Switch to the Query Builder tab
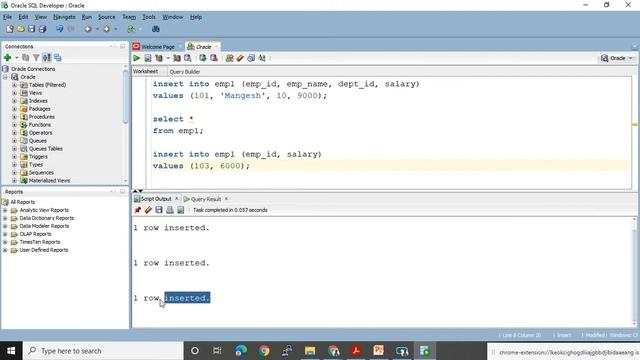 click(184, 71)
